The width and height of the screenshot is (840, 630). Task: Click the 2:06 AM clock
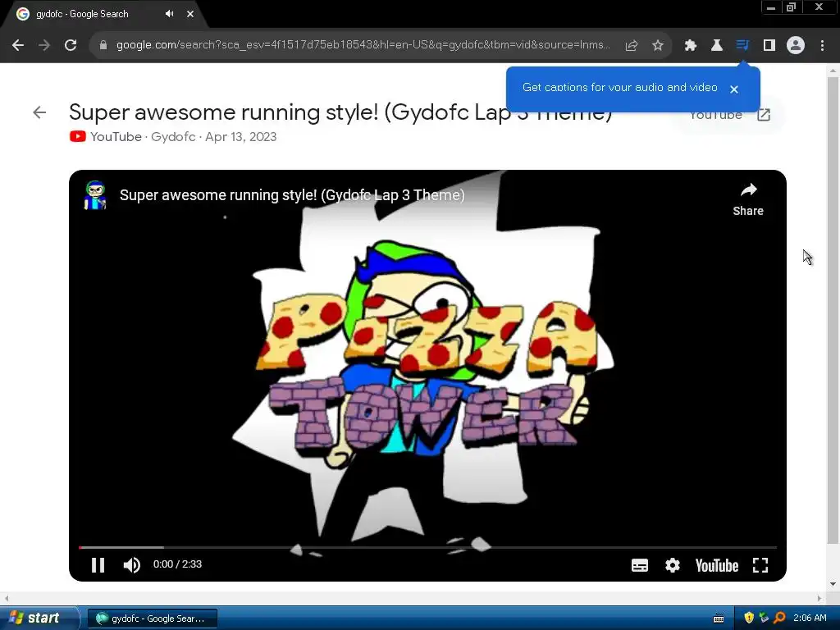(x=810, y=619)
